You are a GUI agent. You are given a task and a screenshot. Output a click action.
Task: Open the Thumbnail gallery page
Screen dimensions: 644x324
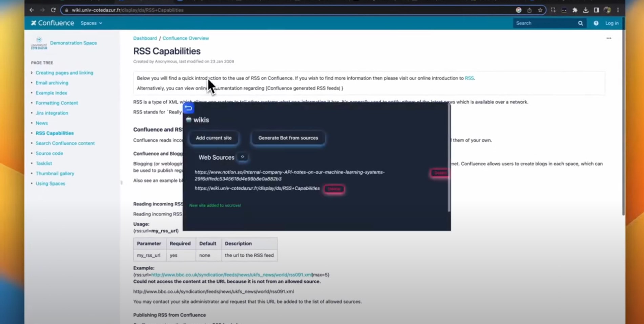(55, 174)
